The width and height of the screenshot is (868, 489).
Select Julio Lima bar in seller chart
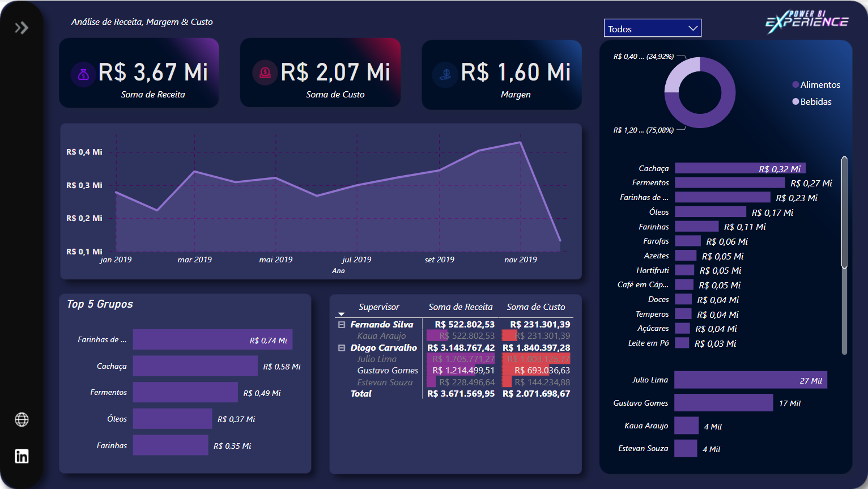pos(750,380)
